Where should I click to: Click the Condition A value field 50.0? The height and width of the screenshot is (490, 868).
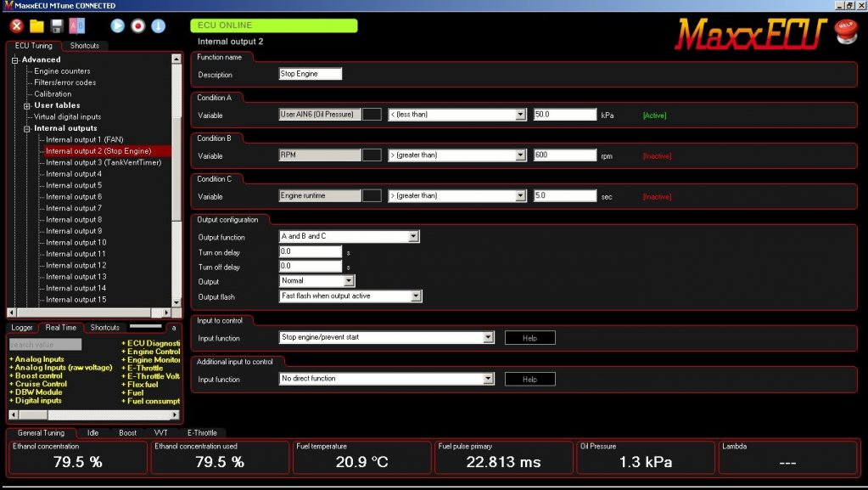tap(564, 115)
